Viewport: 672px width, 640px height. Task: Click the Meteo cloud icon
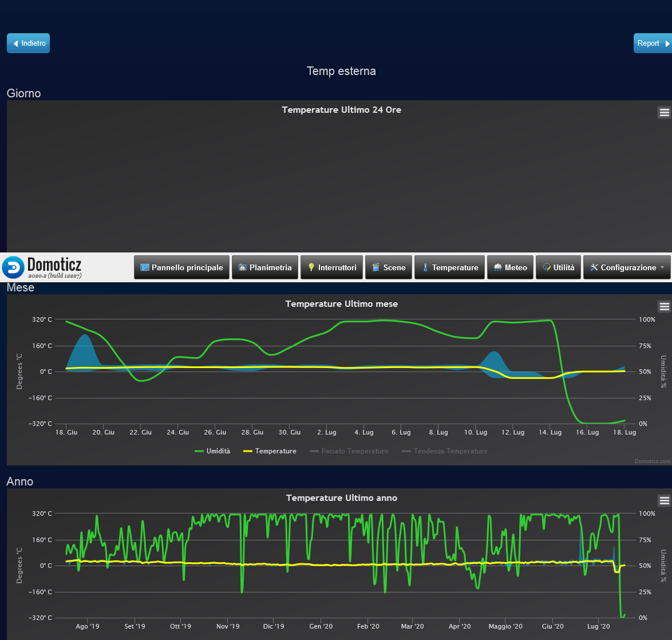pyautogui.click(x=498, y=267)
